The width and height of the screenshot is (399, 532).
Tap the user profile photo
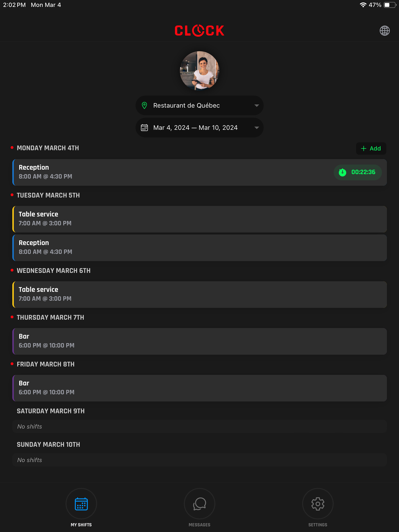click(x=199, y=71)
